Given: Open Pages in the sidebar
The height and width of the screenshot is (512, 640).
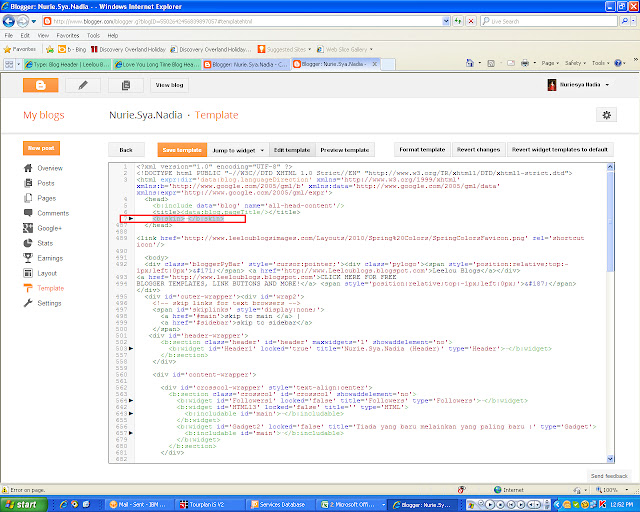Looking at the screenshot, I should coord(47,198).
